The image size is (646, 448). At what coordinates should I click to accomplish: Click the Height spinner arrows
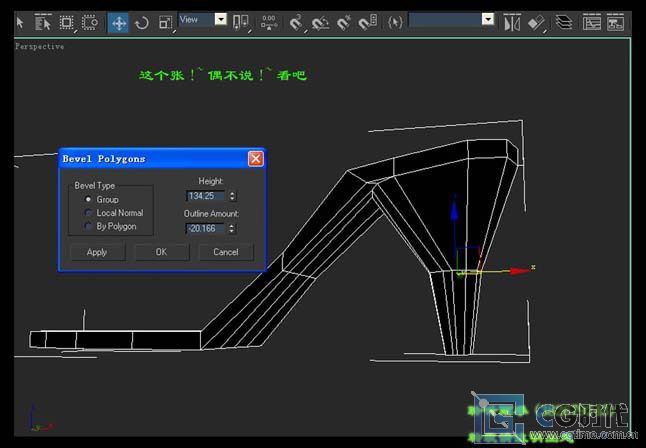click(232, 196)
